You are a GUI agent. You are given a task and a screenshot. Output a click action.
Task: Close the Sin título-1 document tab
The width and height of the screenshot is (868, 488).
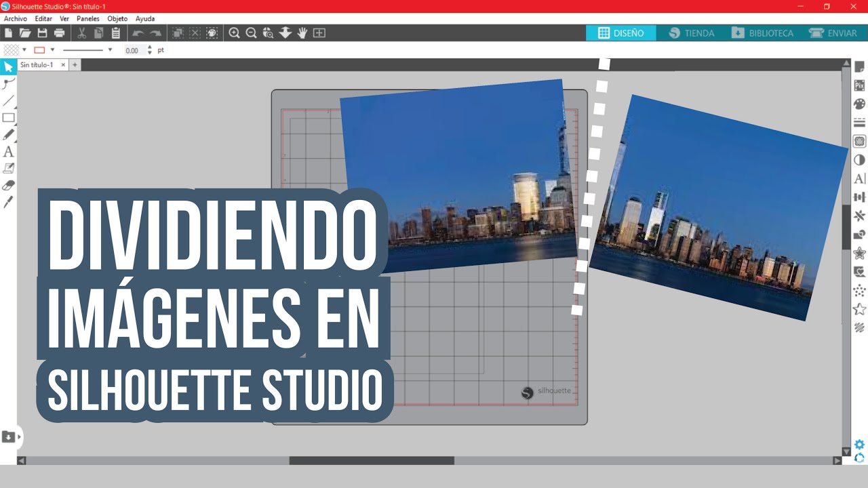click(x=63, y=65)
